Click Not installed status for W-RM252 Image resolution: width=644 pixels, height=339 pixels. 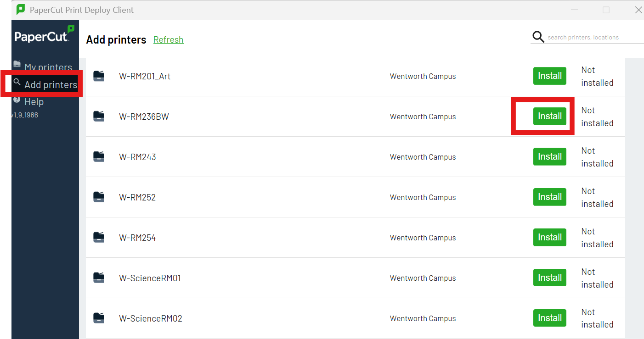click(597, 197)
